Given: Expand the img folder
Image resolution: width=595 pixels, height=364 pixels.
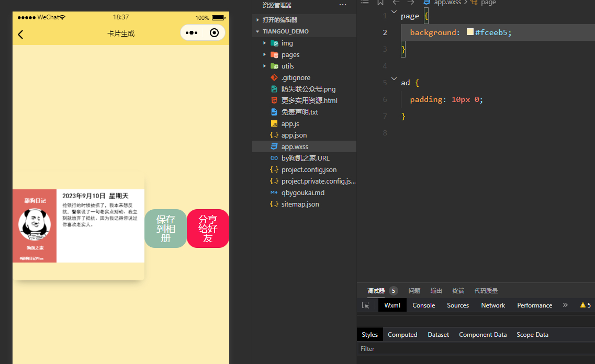Looking at the screenshot, I should point(265,43).
